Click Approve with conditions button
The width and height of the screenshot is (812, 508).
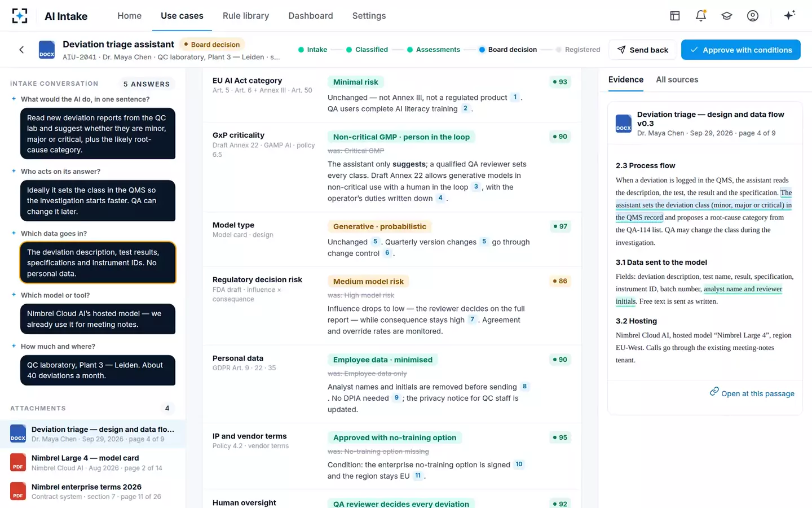pyautogui.click(x=741, y=50)
